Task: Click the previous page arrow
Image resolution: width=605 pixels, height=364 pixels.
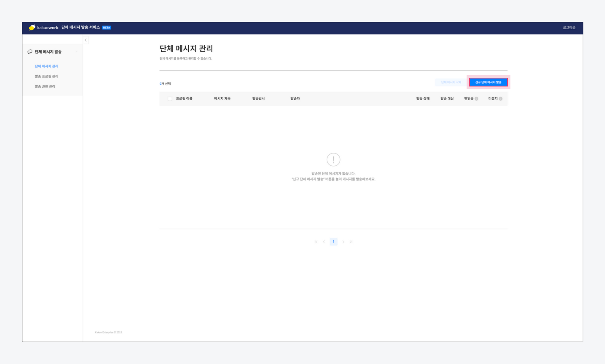Action: (x=324, y=242)
